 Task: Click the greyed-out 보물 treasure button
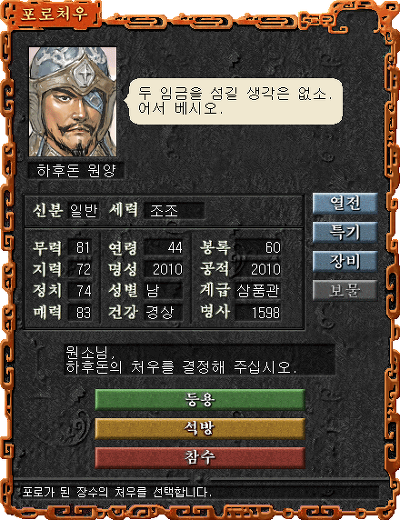[345, 290]
